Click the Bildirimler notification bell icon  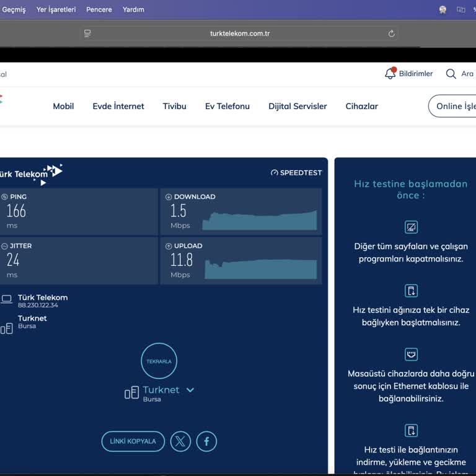390,74
